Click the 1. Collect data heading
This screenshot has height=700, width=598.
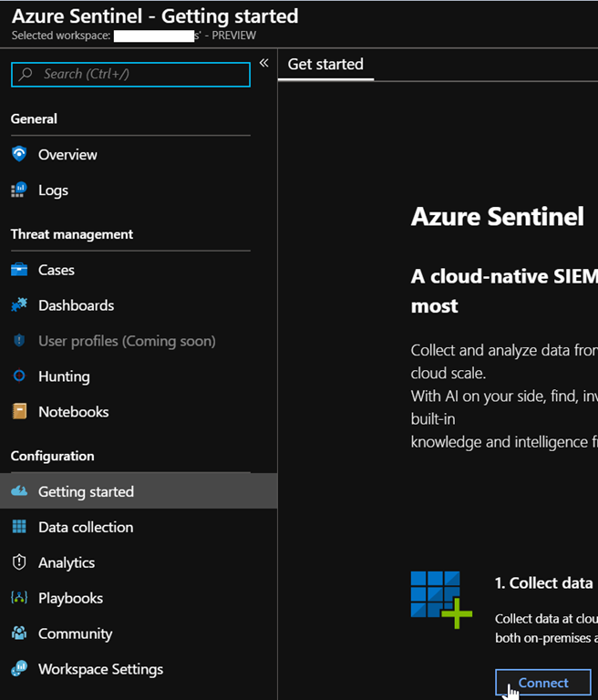pyautogui.click(x=544, y=582)
